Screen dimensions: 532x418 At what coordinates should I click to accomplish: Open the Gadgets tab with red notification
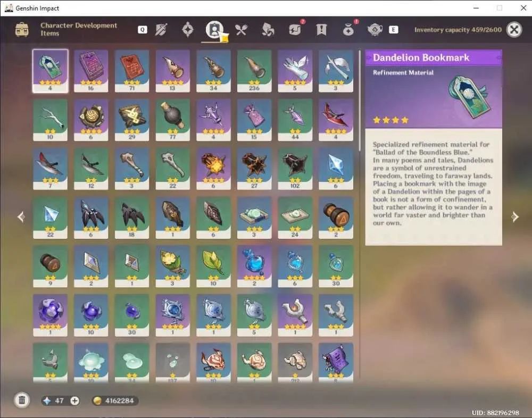pos(295,29)
